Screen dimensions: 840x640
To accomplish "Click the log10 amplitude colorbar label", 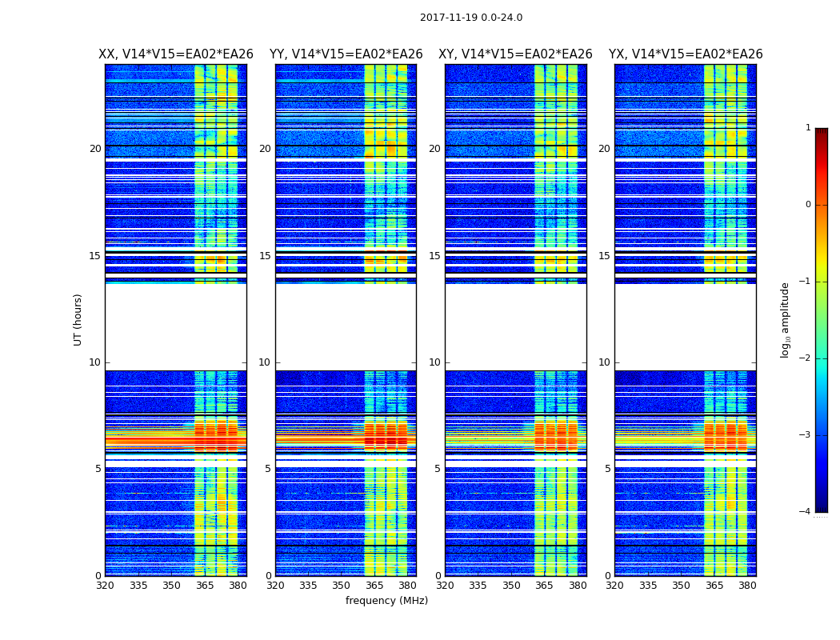I will 786,320.
